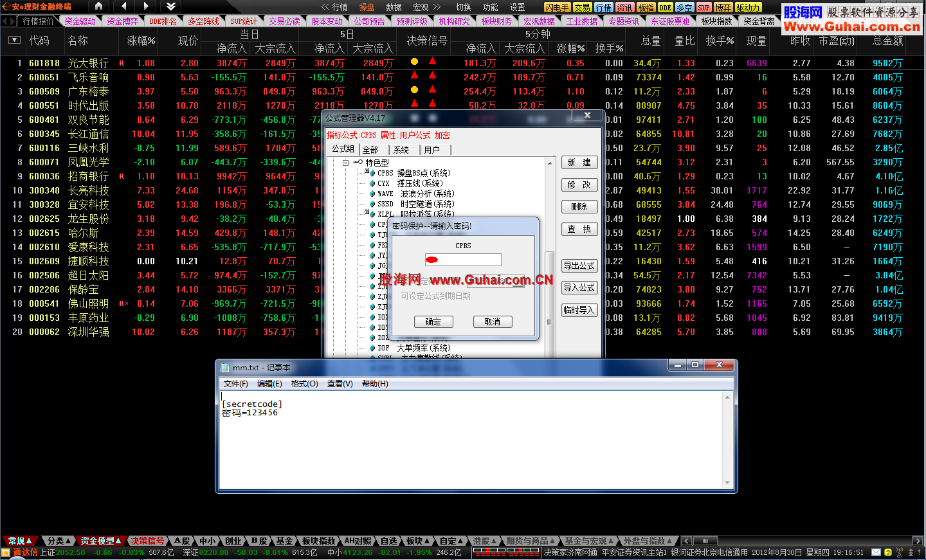Click the 涨幅% column header
Viewport: 926px width, 560px height.
141,41
